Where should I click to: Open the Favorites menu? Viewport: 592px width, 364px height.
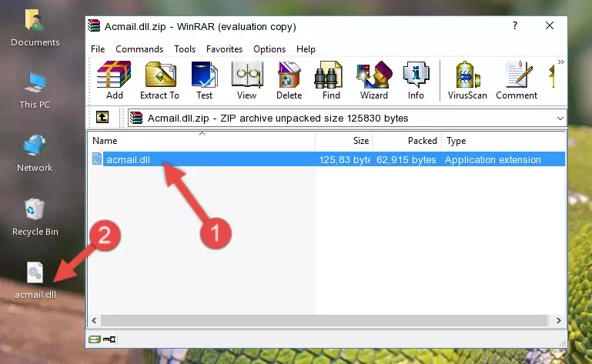pyautogui.click(x=224, y=49)
